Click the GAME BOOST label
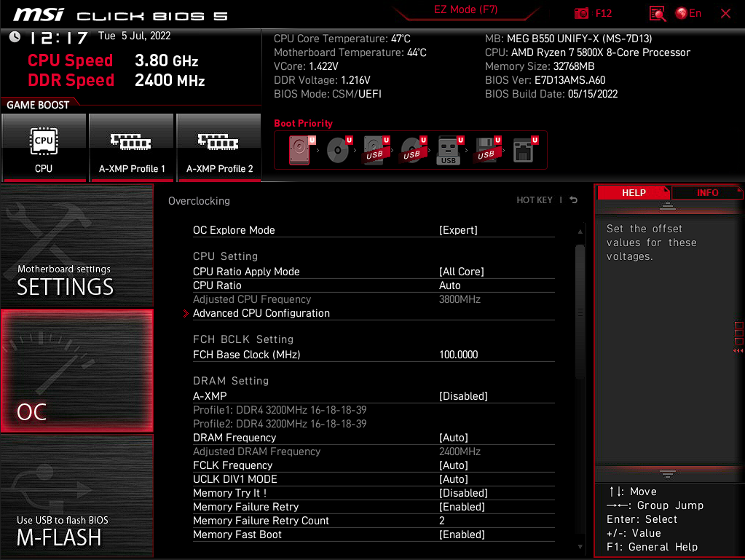 coord(38,105)
